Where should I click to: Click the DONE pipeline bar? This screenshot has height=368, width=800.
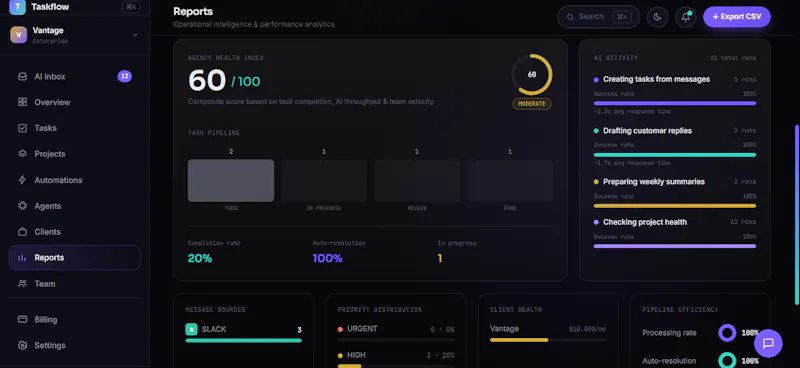coord(510,181)
